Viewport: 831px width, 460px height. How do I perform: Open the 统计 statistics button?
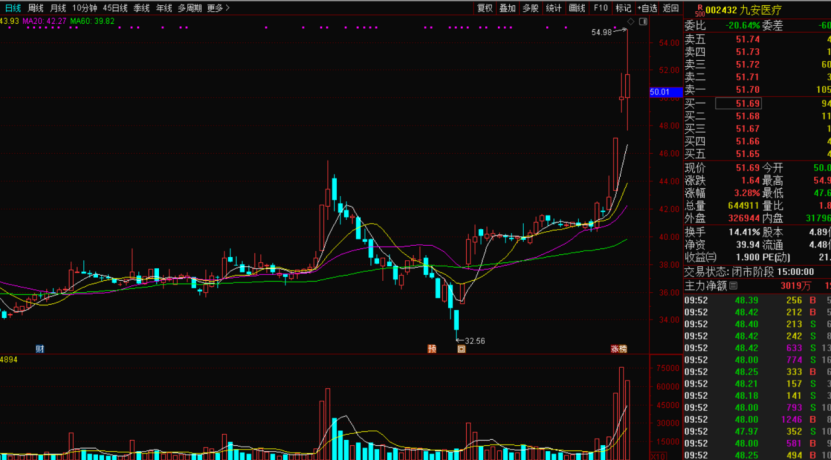point(554,8)
